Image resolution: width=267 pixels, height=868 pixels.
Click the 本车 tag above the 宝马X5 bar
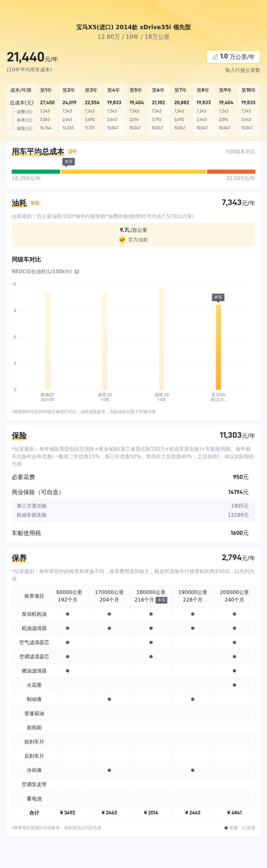[x=218, y=297]
